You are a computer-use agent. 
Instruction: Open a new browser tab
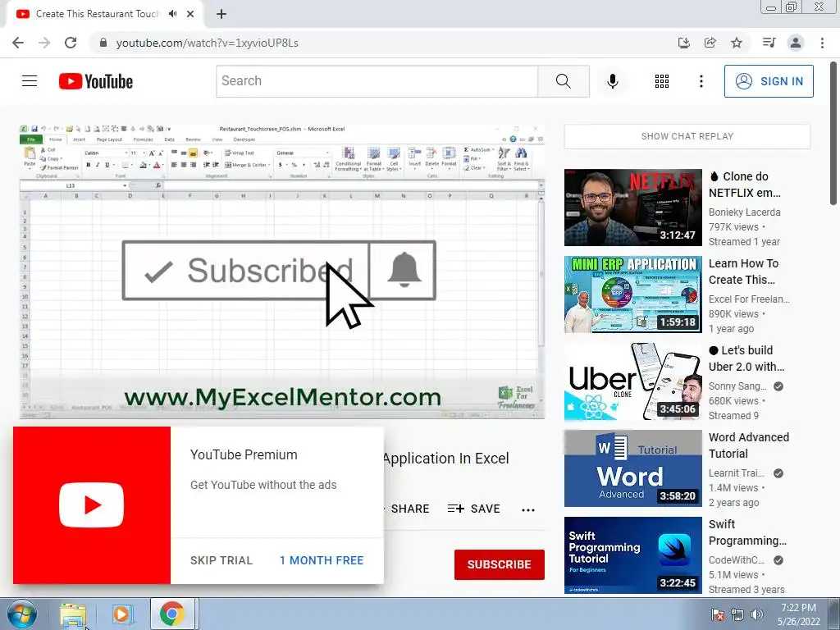coord(221,14)
